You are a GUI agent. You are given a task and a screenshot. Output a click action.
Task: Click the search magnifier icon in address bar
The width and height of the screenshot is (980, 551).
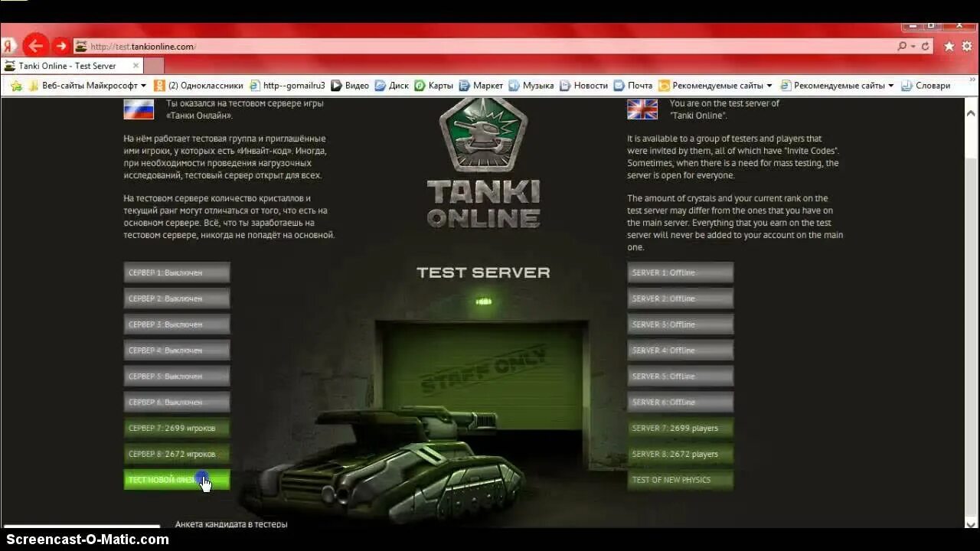tap(902, 47)
